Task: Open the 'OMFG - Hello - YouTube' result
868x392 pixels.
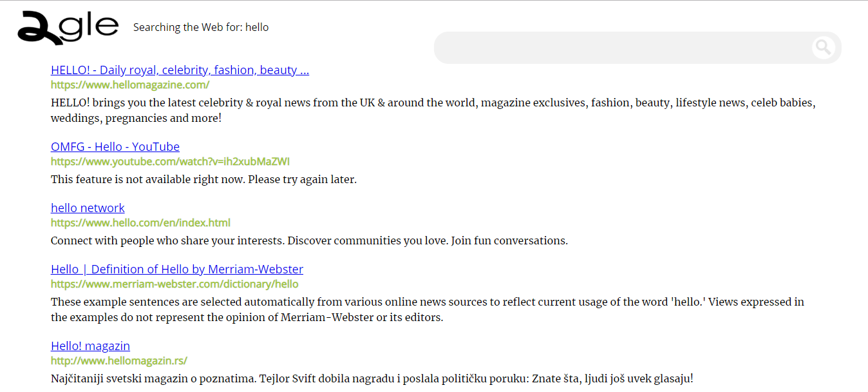Action: click(115, 146)
